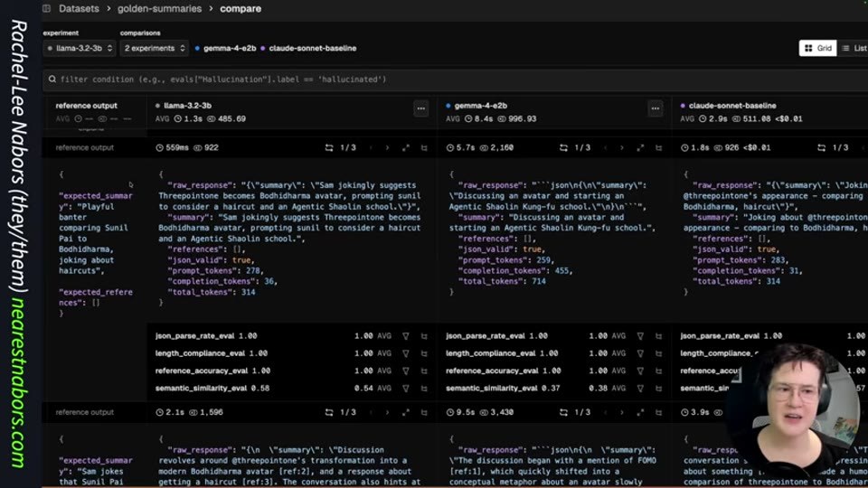Screen dimensions: 868x488
Task: Open the three-dots menu for llama-3.2-3b column
Action: tap(420, 108)
